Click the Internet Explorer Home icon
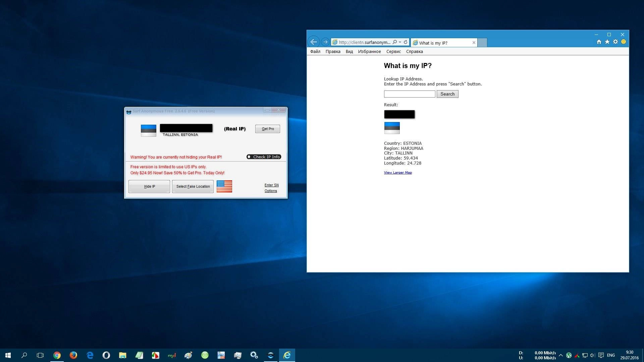The image size is (644, 362). coord(599,42)
